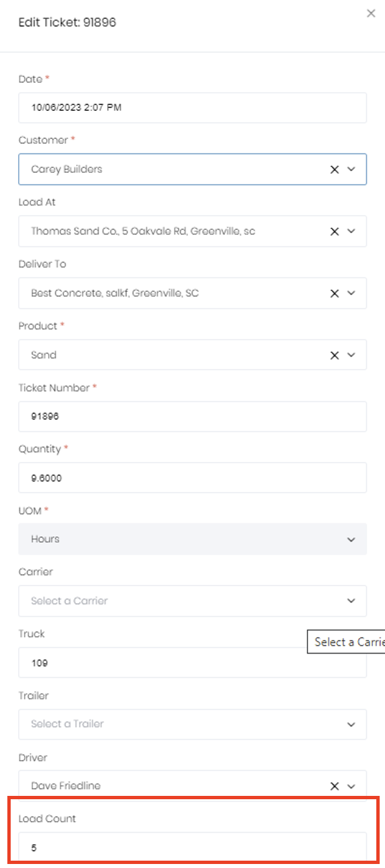This screenshot has width=385, height=868.
Task: Remove Dave Friedline from the Driver field
Action: click(334, 786)
